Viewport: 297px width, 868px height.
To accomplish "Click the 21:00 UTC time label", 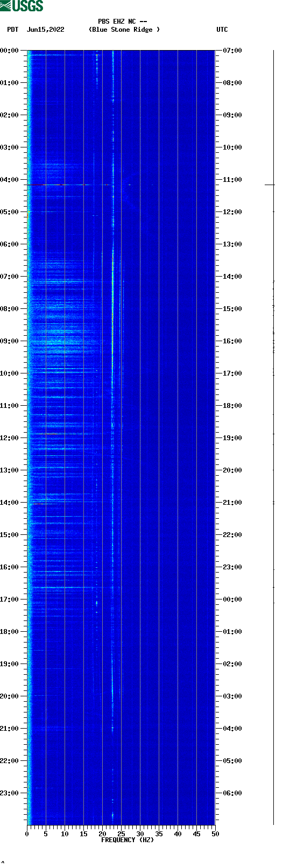I will [x=232, y=503].
